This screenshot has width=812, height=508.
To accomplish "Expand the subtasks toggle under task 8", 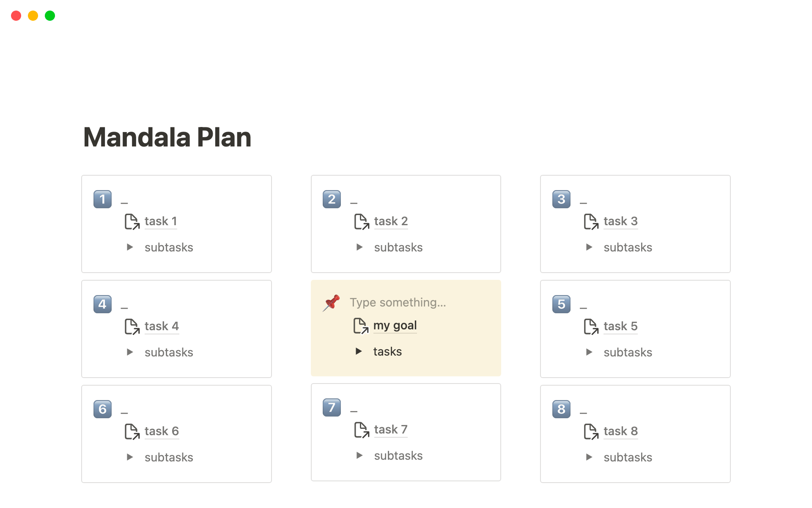I will point(589,457).
